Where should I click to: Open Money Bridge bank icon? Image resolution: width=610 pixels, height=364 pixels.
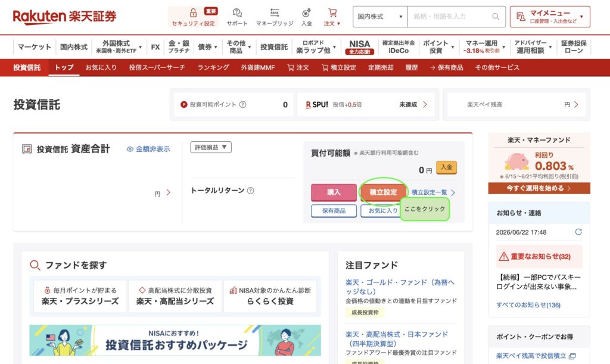[275, 13]
